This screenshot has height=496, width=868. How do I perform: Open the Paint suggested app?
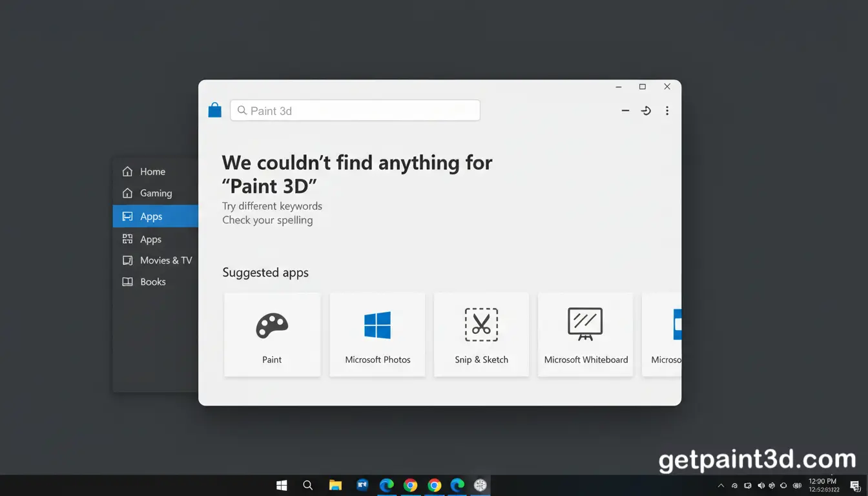pyautogui.click(x=272, y=334)
